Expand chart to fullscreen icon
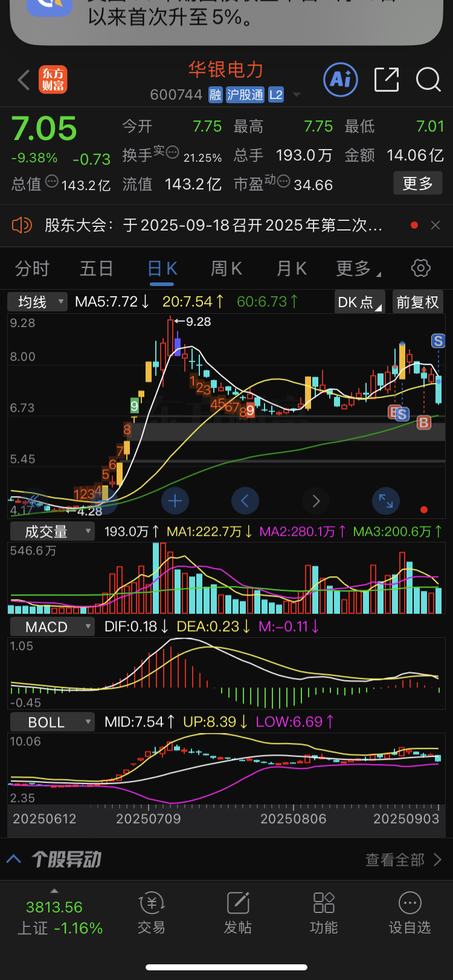The image size is (453, 980). (385, 500)
